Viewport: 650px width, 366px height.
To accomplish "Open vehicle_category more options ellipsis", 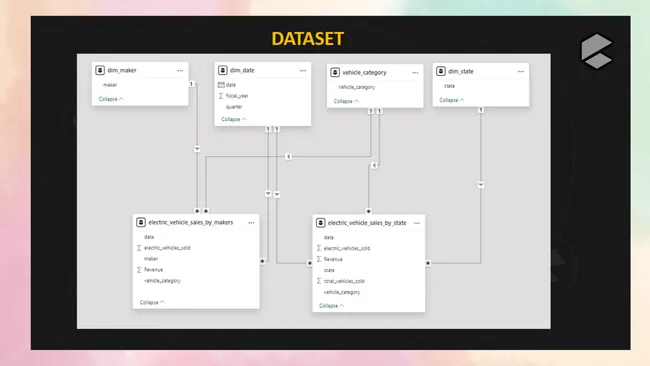I will [x=415, y=73].
